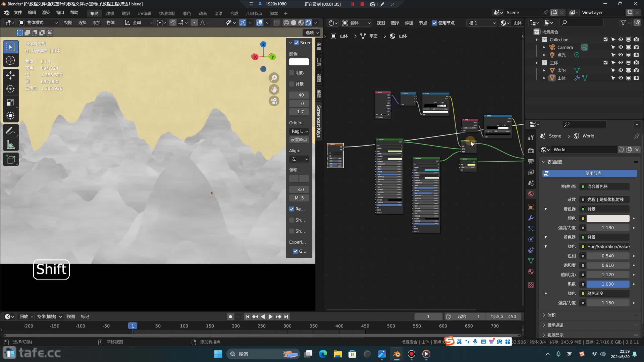644x362 pixels.
Task: Click the 颜色渐变 color input link
Action: pyautogui.click(x=604, y=293)
